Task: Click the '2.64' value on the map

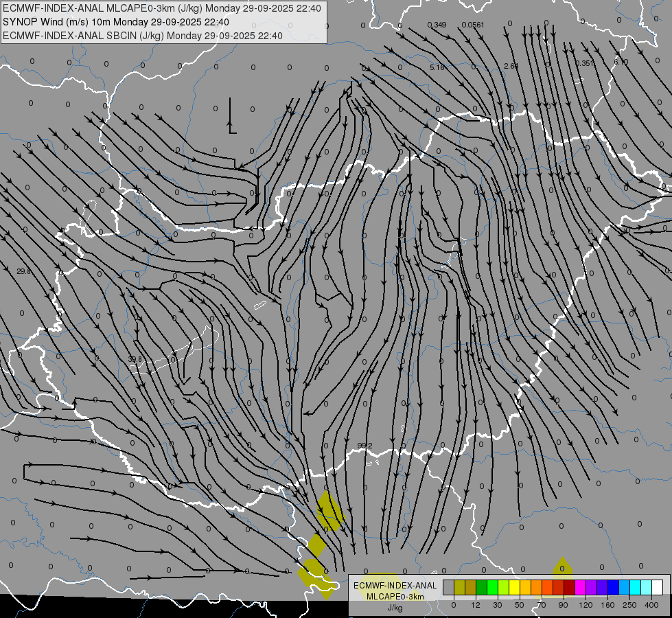Action: coord(511,66)
